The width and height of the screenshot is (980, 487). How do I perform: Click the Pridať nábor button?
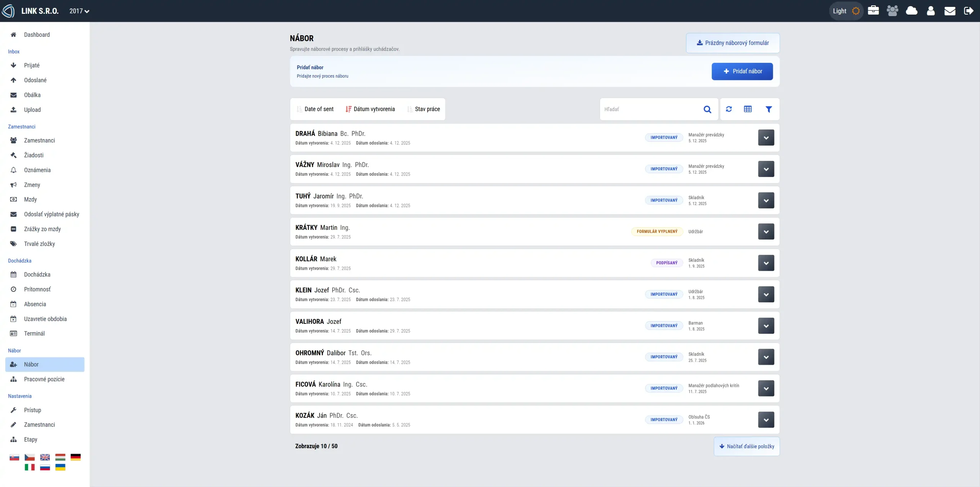tap(742, 71)
